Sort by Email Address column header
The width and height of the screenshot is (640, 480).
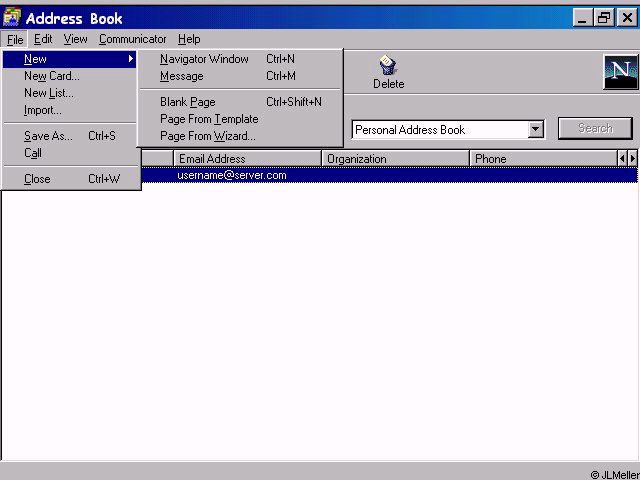coord(248,158)
